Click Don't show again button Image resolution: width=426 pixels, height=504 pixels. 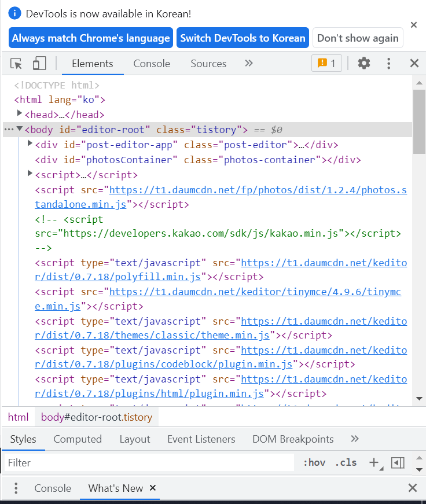(358, 38)
